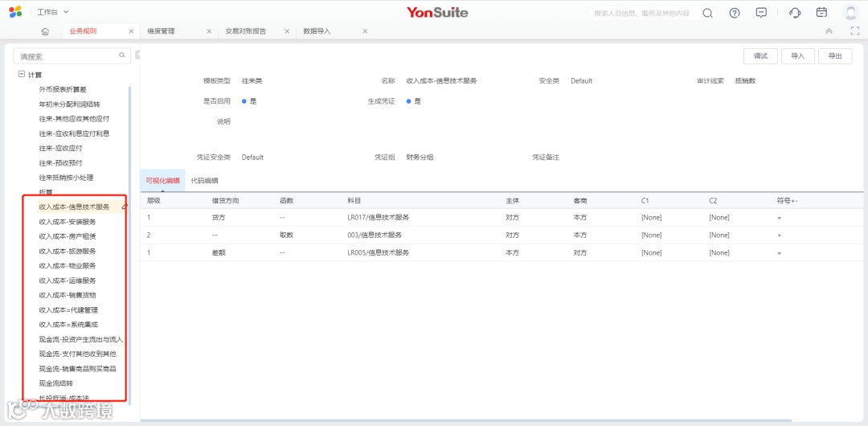868x426 pixels.
Task: Select tree item 往来-其他应收其他应付
Action: click(x=74, y=118)
